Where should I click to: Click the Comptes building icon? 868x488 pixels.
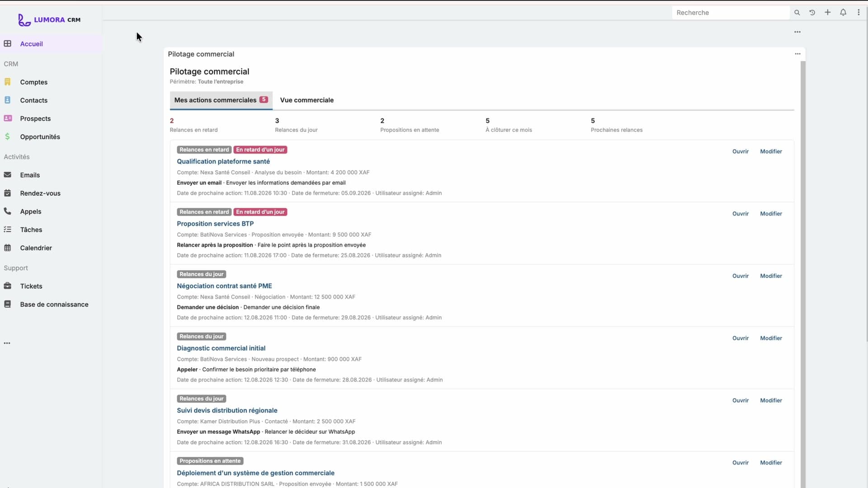(8, 82)
